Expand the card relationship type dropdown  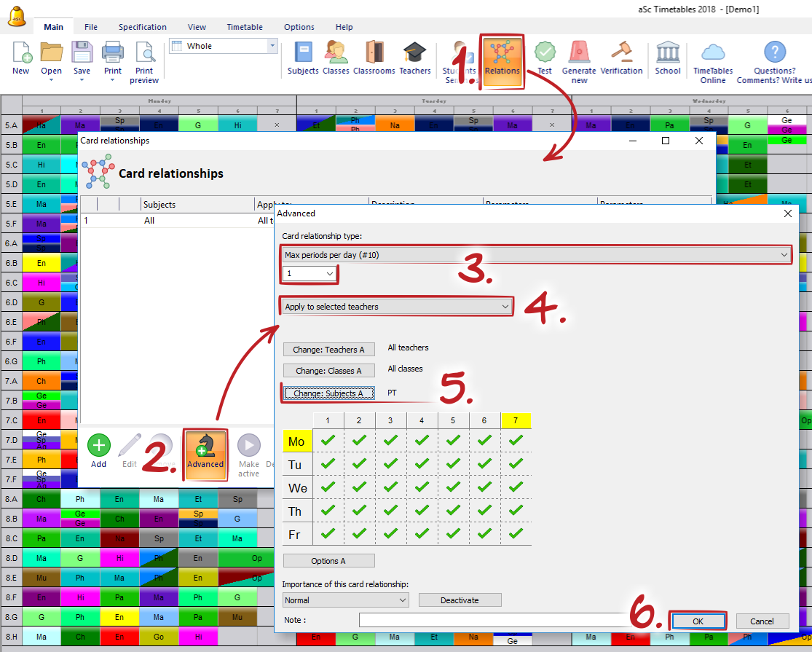point(536,255)
